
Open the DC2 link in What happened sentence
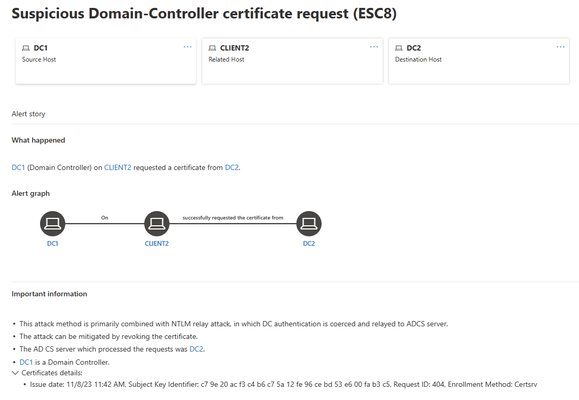232,167
